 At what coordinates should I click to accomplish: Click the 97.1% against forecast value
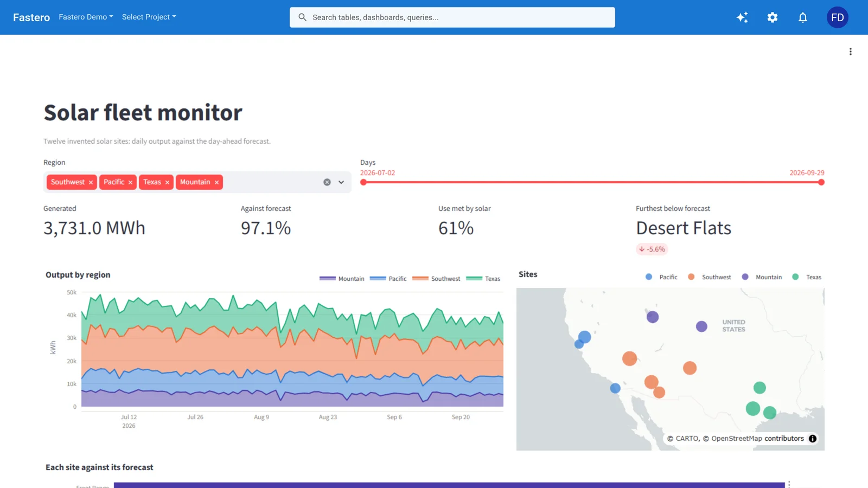coord(266,228)
